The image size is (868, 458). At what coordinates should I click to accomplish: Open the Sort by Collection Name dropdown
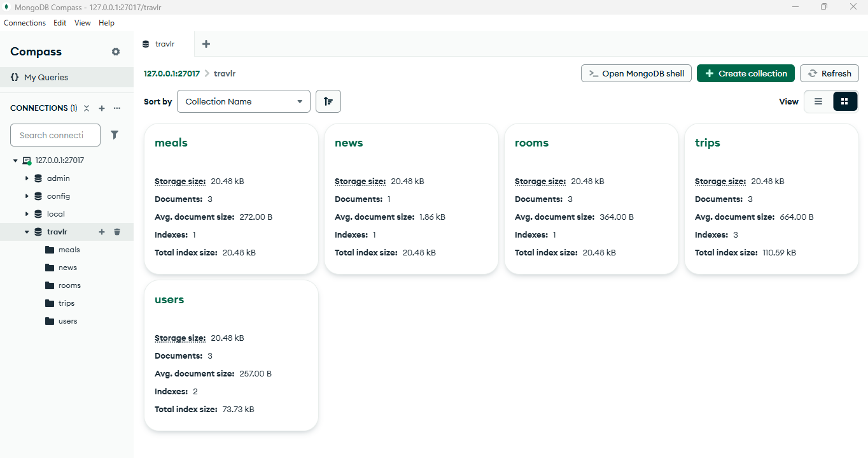[x=244, y=101]
